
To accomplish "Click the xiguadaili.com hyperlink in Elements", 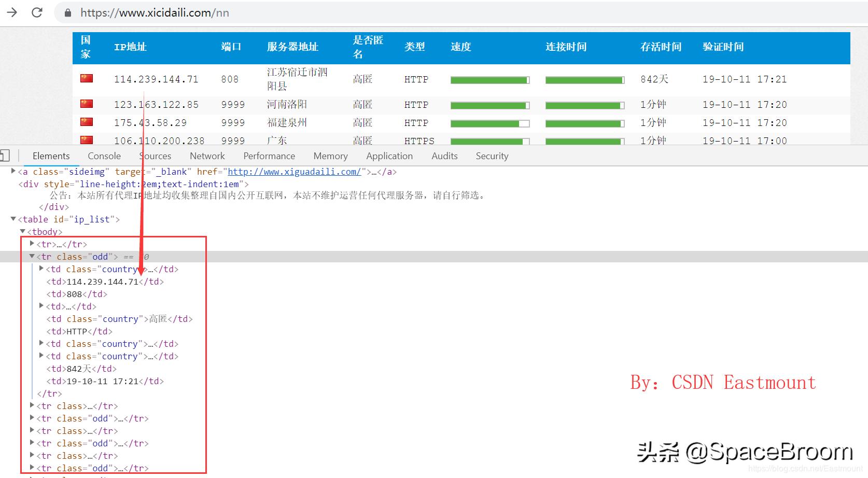I will (x=294, y=172).
